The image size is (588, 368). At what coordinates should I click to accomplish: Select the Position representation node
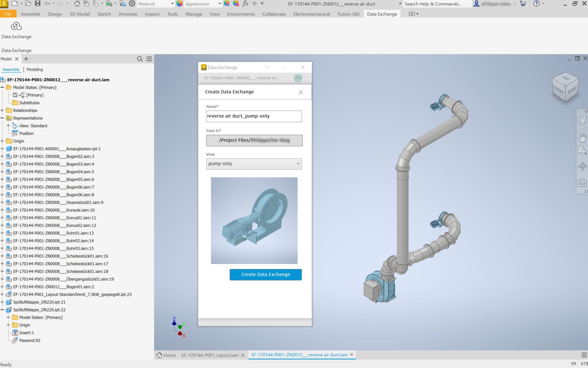tap(26, 133)
